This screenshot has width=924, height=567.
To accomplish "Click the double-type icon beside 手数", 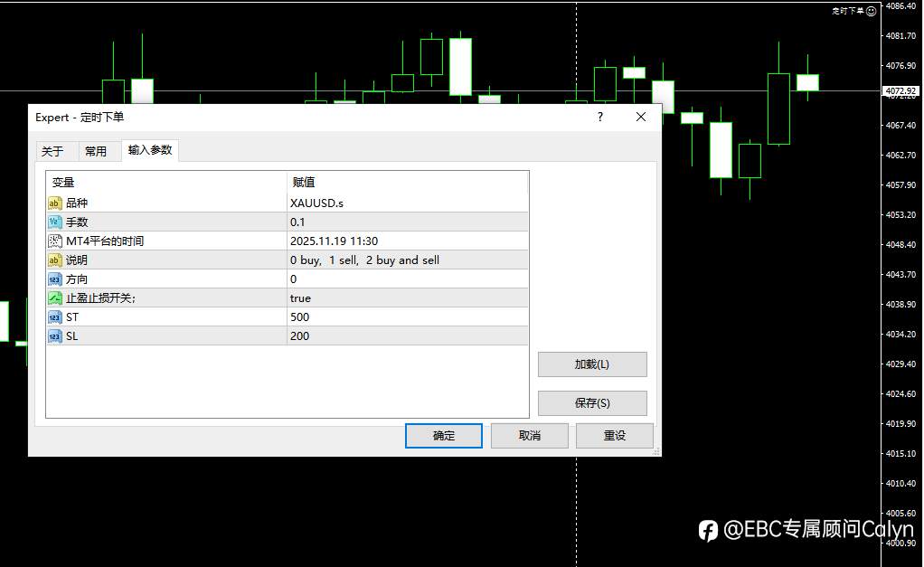I will (x=54, y=222).
